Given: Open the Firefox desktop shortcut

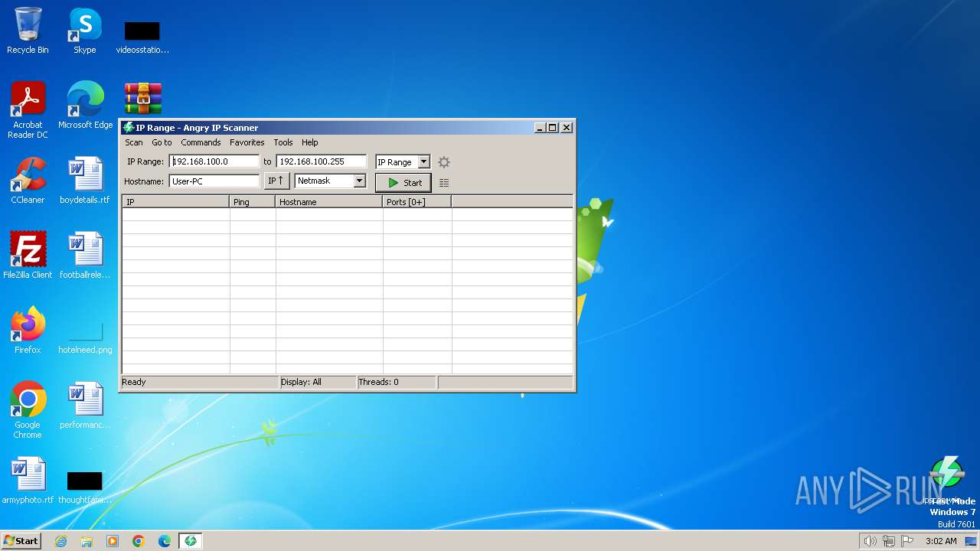Looking at the screenshot, I should [28, 331].
